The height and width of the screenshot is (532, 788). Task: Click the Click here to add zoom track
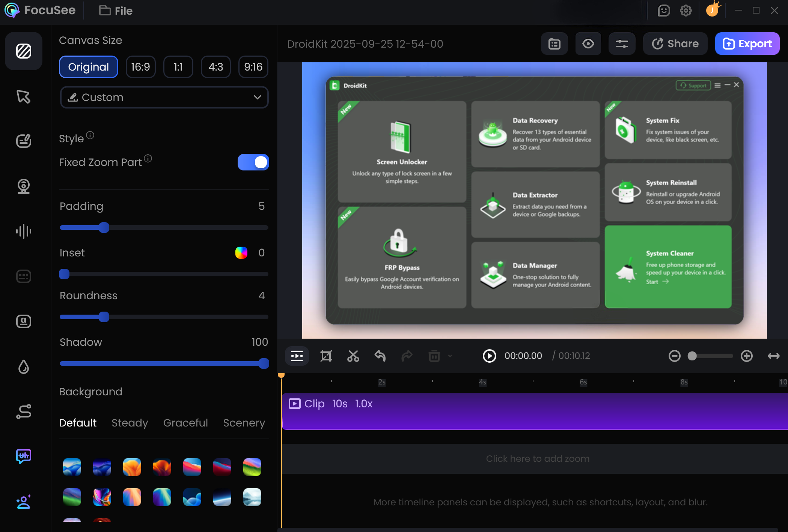[537, 458]
